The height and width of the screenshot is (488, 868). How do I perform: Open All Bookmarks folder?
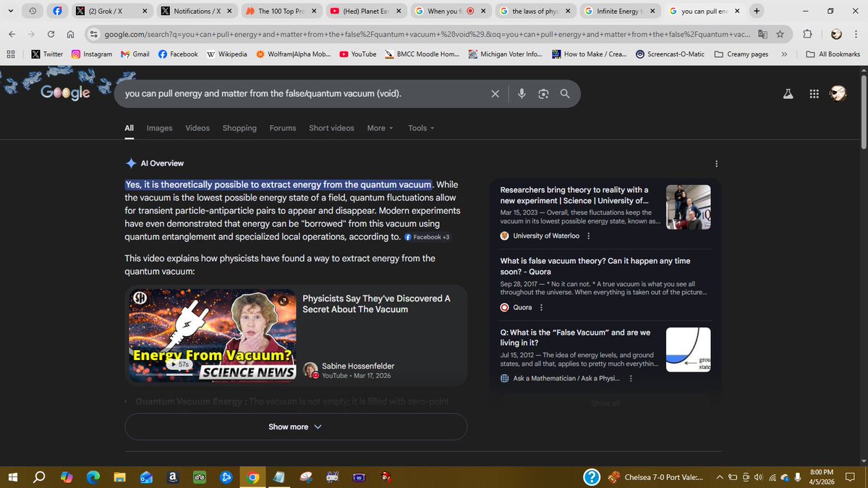click(x=833, y=54)
